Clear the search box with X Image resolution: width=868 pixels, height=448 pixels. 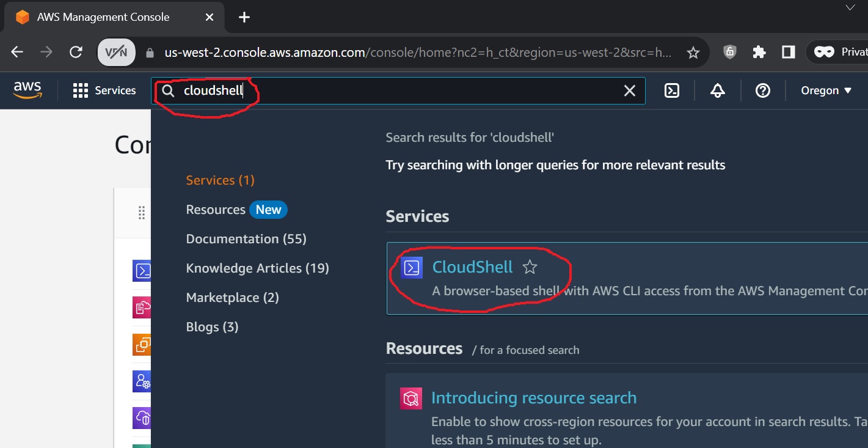(630, 91)
